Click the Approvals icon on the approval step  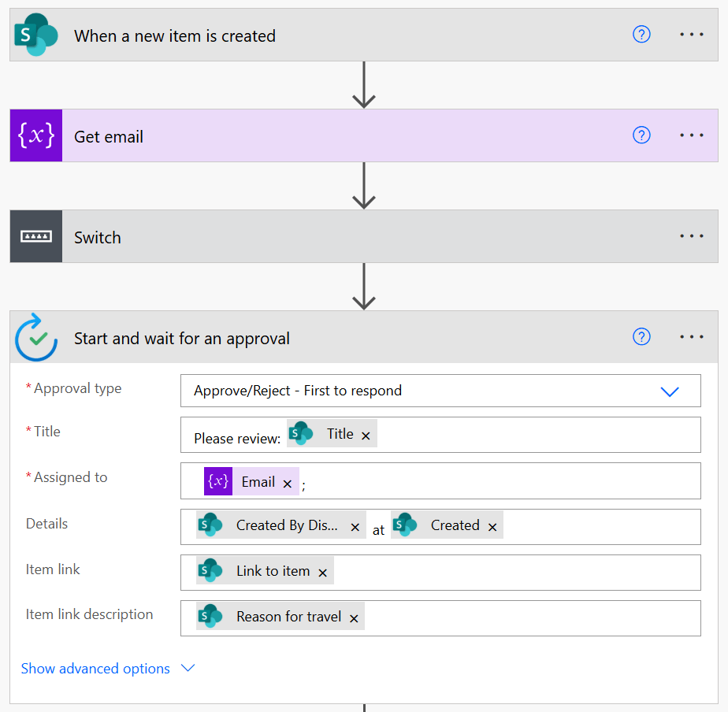[36, 338]
